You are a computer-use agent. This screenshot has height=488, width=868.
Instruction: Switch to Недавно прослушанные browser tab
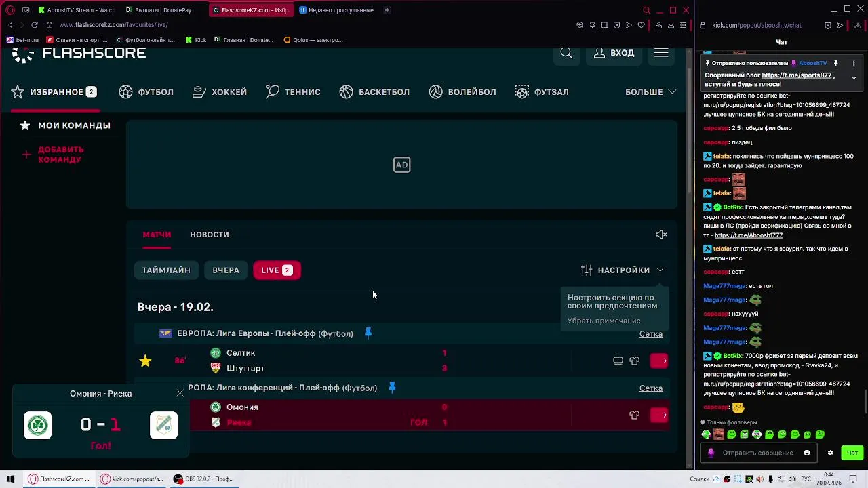tap(336, 10)
